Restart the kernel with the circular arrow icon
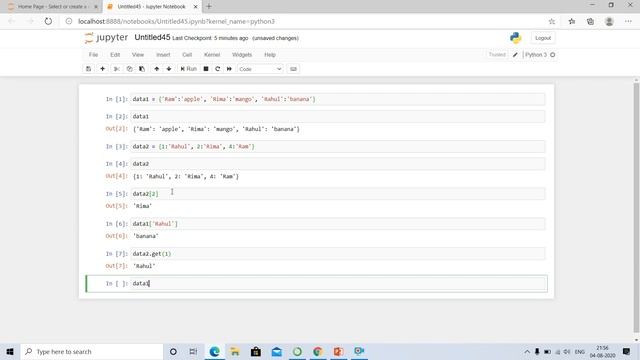The width and height of the screenshot is (640, 360). point(218,69)
